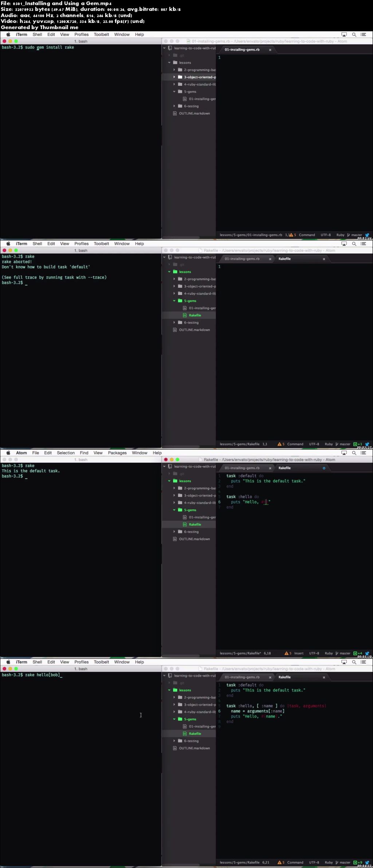Screen dimensions: 373x868
Task: Click highlighted 3-object-oriented-p folder icon
Action: pos(180,77)
